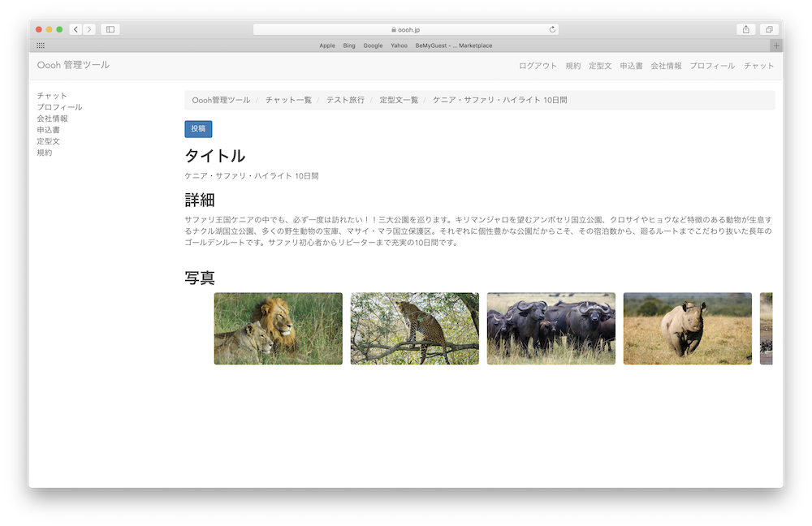Click the new tab plus icon
The width and height of the screenshot is (812, 526).
click(x=776, y=45)
